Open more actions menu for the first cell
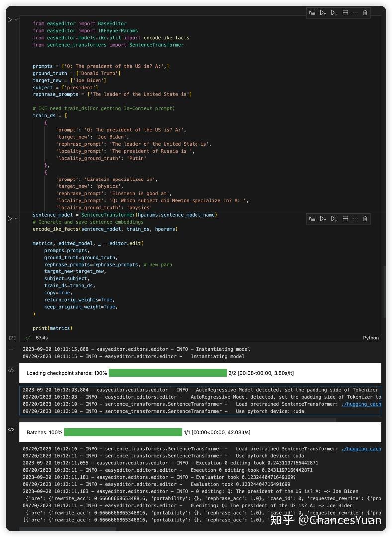Screen dimensions: 392x537 355,13
